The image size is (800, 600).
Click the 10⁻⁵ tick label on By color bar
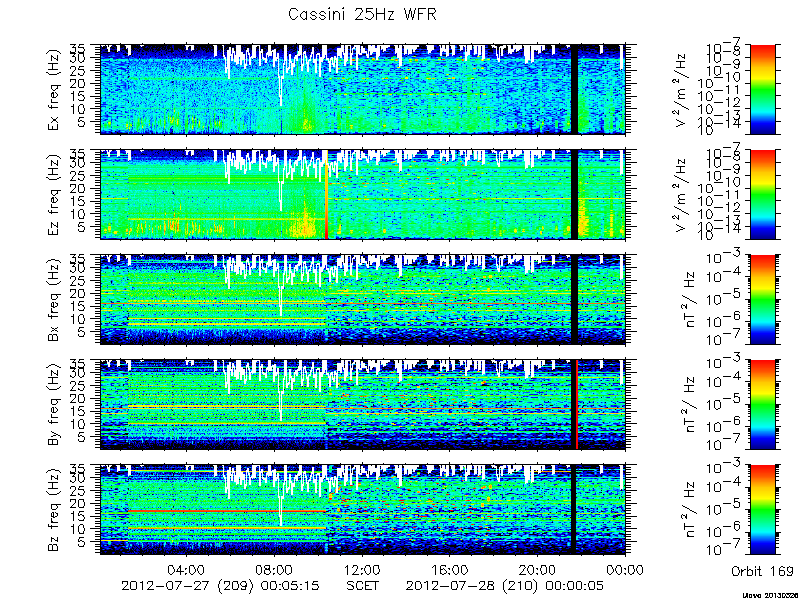point(725,405)
